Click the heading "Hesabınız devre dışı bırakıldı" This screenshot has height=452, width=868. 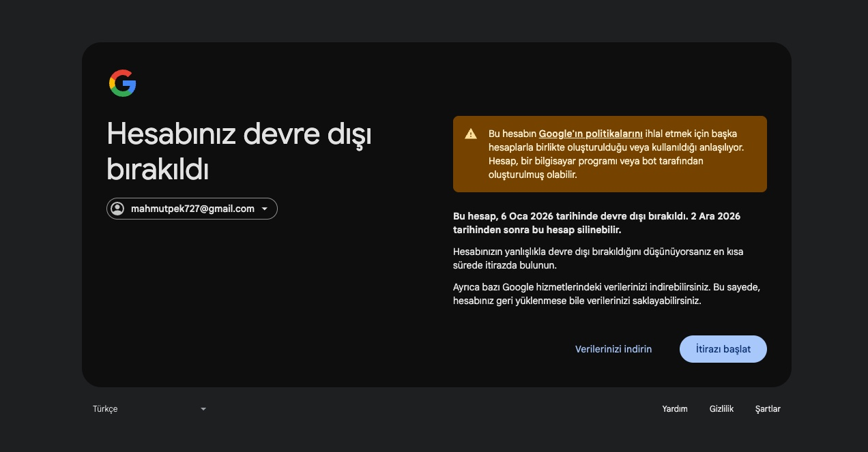coord(240,151)
